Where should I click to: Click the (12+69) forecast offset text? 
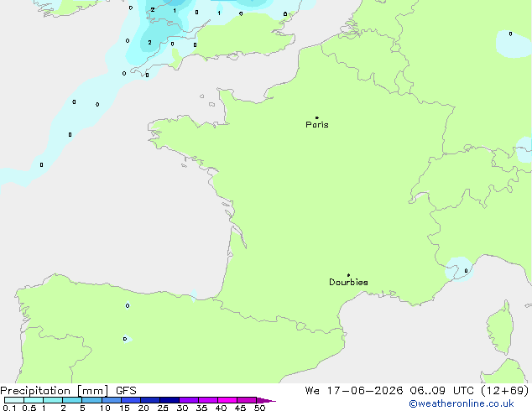click(505, 391)
